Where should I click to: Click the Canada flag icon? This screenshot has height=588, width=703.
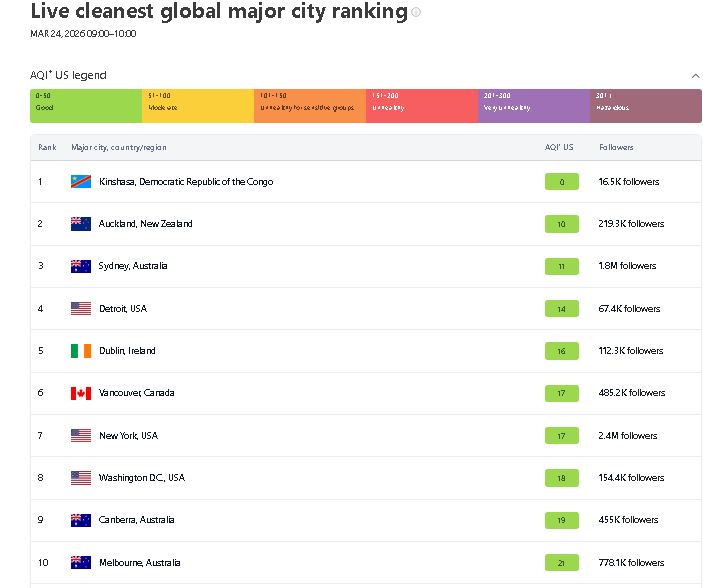81,393
